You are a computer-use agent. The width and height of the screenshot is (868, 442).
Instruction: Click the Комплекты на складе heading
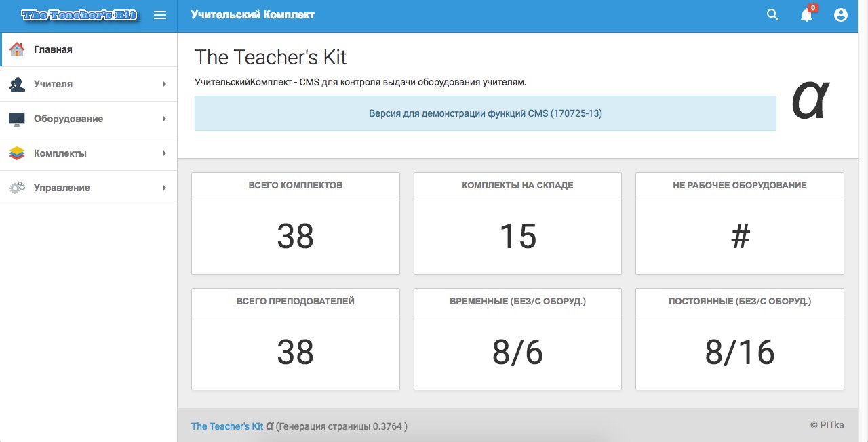518,185
